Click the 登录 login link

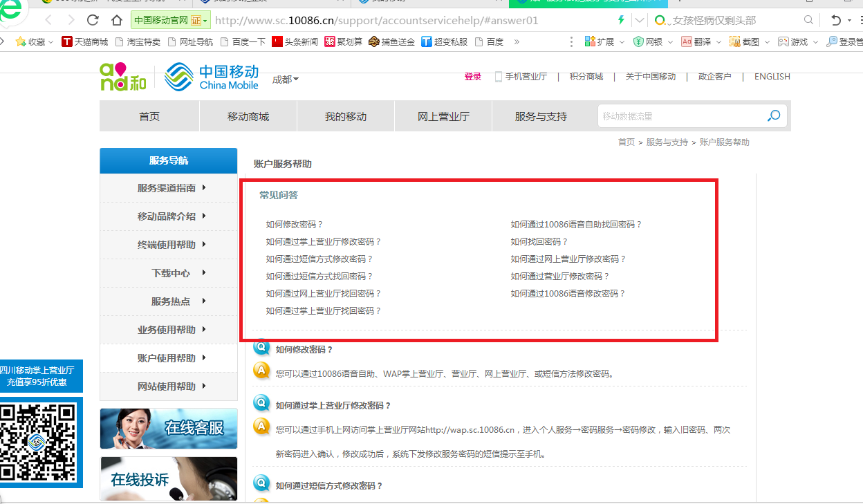(x=473, y=77)
